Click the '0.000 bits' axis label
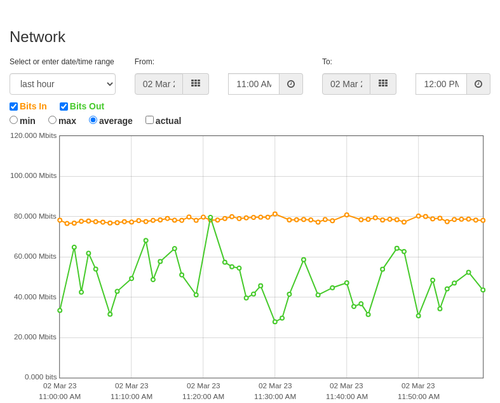Image resolution: width=500 pixels, height=403 pixels. point(41,377)
